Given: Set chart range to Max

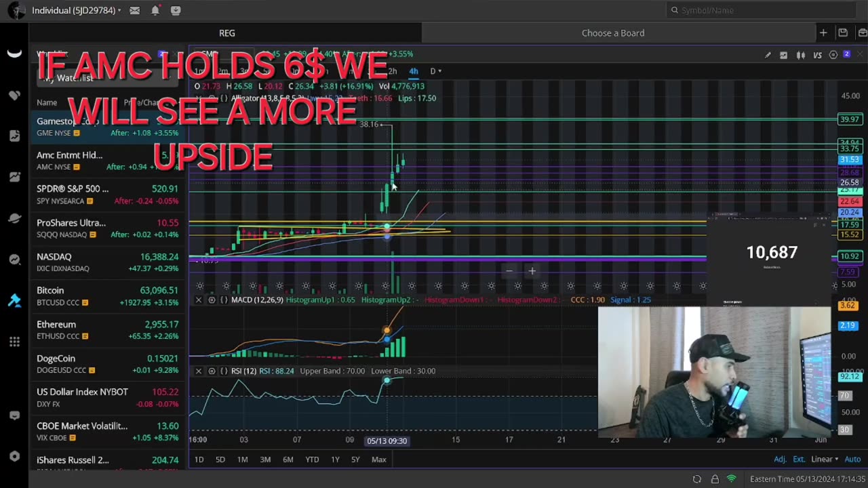Looking at the screenshot, I should pyautogui.click(x=379, y=460).
